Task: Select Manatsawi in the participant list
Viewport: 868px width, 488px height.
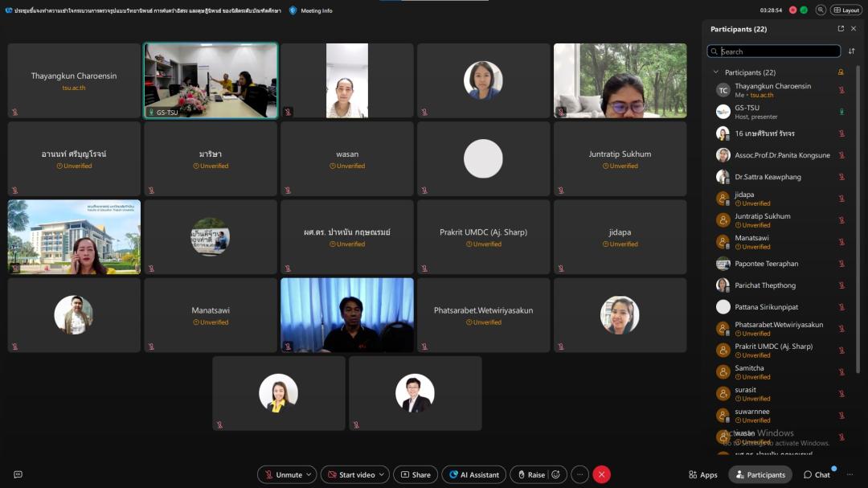Action: (x=780, y=241)
